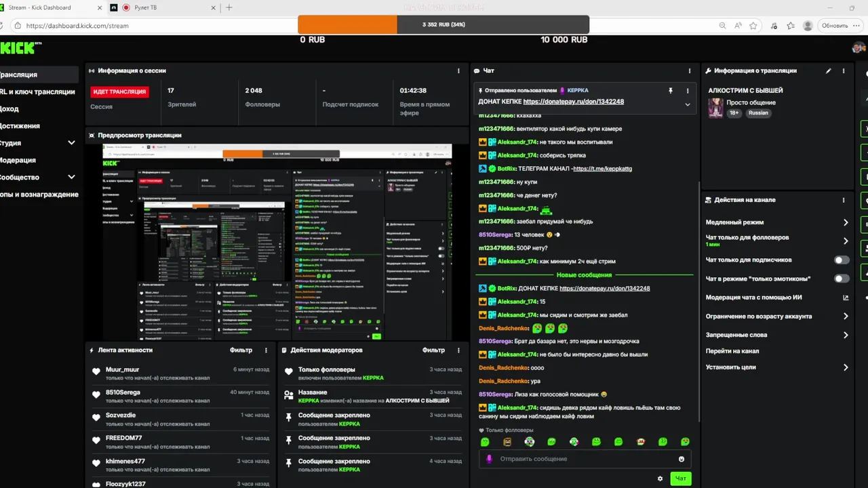Viewport: 868px width, 488px height.
Task: Open a new browser tab with plus
Action: pyautogui.click(x=229, y=7)
